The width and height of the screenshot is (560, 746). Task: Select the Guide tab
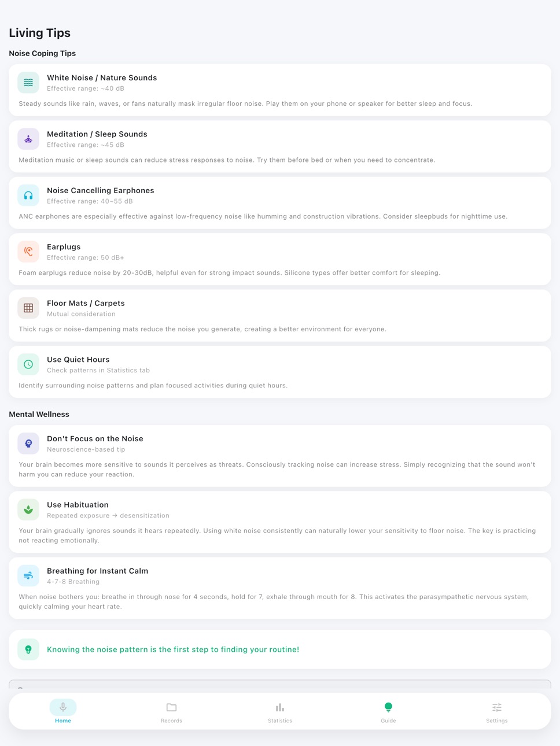(x=388, y=711)
